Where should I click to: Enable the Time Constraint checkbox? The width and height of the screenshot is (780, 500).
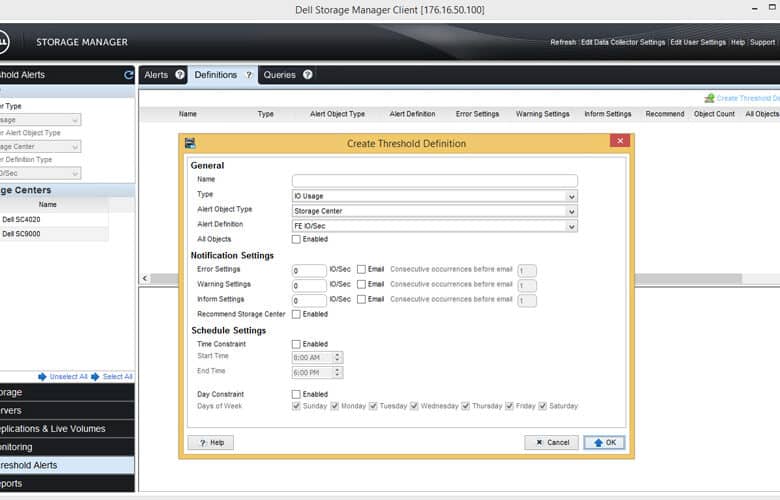pyautogui.click(x=296, y=344)
